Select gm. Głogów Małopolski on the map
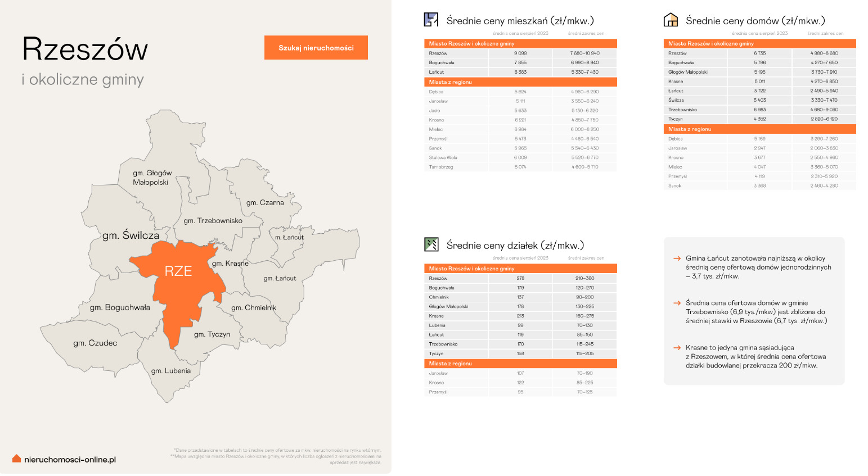Image resolution: width=868 pixels, height=476 pixels. pos(152,178)
